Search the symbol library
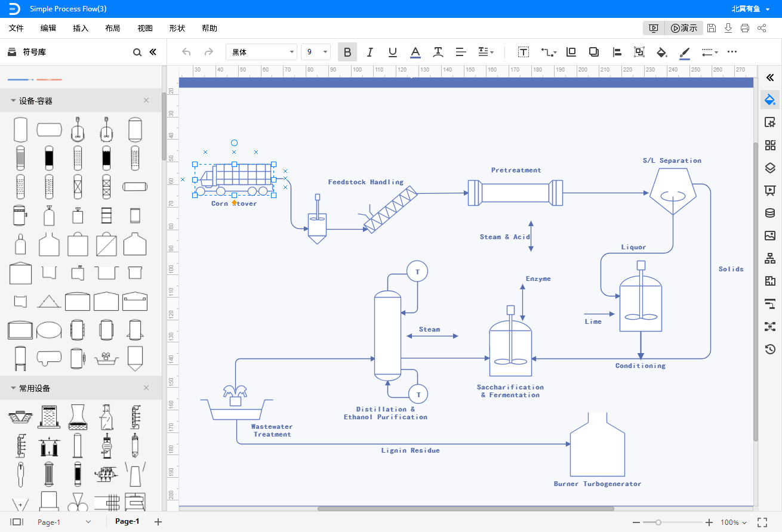Screen dimensions: 782x532 click(x=137, y=52)
